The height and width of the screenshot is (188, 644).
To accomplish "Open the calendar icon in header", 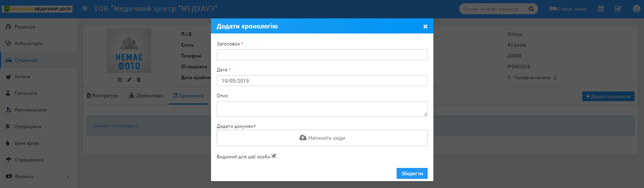I will click(601, 9).
